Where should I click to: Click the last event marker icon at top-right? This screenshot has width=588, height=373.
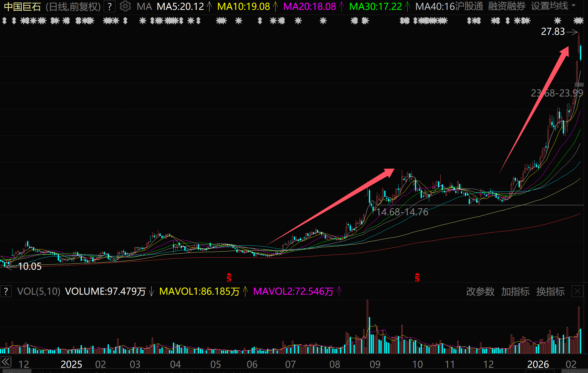(x=578, y=21)
